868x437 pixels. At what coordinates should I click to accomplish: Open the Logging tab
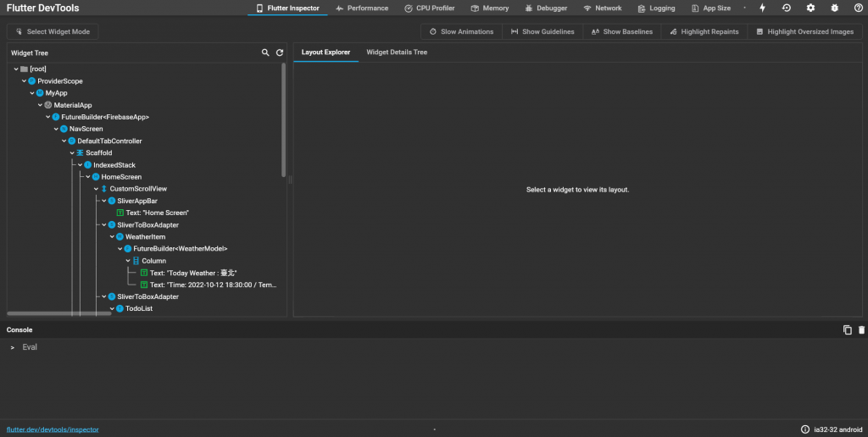pos(656,8)
